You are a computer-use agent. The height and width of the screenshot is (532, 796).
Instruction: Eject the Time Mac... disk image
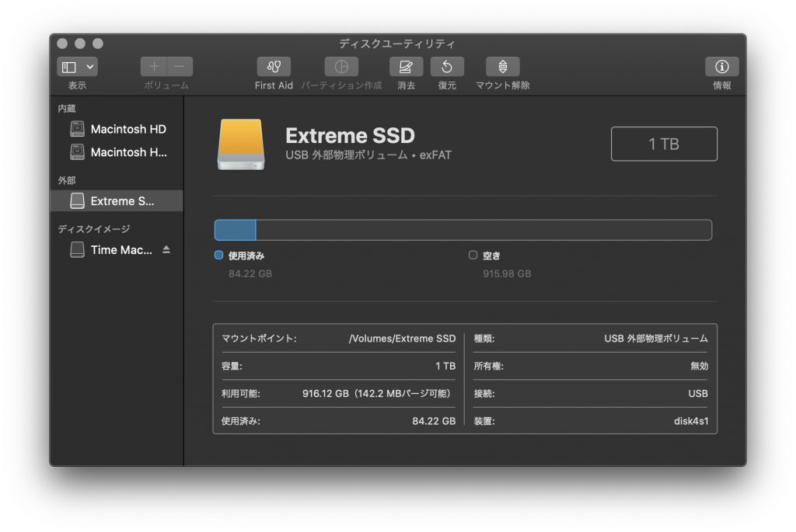pos(166,249)
